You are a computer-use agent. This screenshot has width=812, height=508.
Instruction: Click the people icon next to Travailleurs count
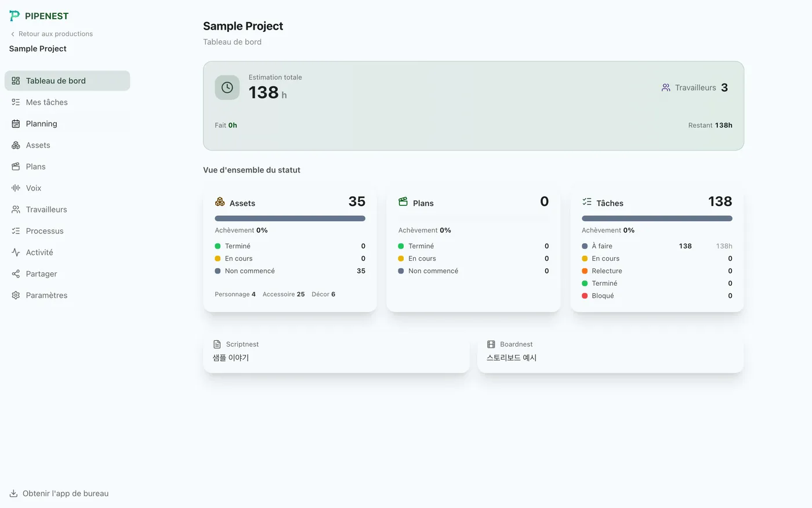click(x=666, y=88)
